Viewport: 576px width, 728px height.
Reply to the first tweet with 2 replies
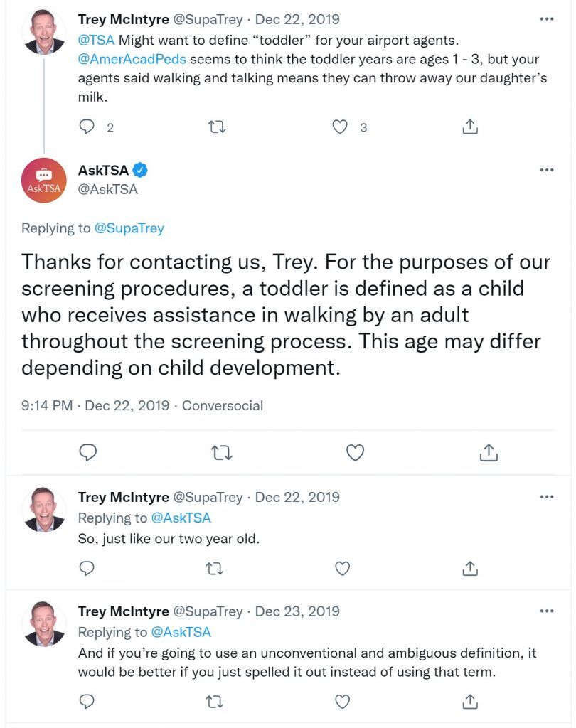(x=87, y=127)
